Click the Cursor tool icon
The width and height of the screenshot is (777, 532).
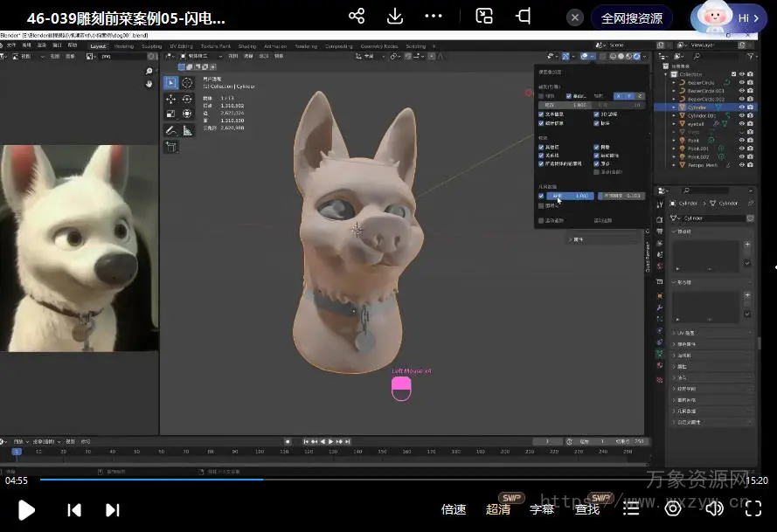[x=187, y=83]
